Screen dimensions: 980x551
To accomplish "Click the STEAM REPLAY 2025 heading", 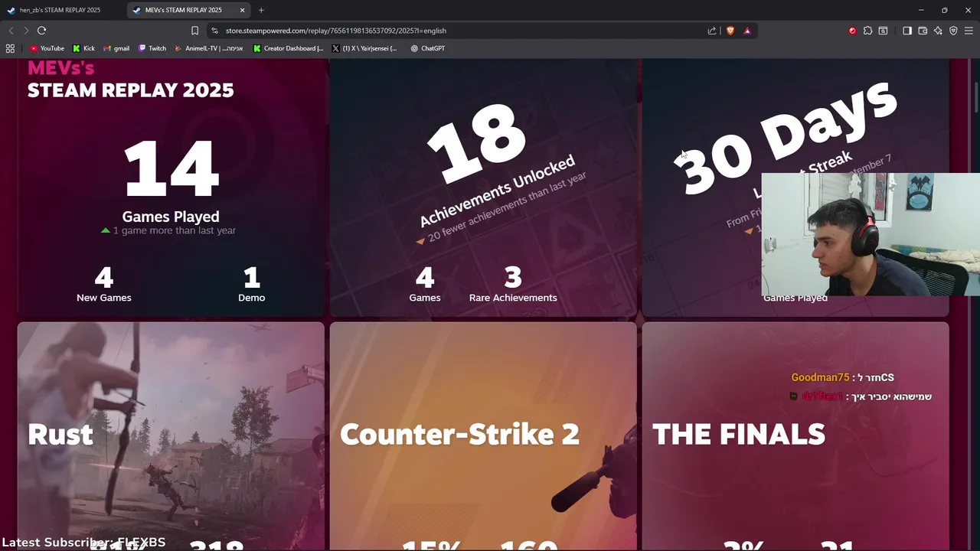I will [131, 90].
